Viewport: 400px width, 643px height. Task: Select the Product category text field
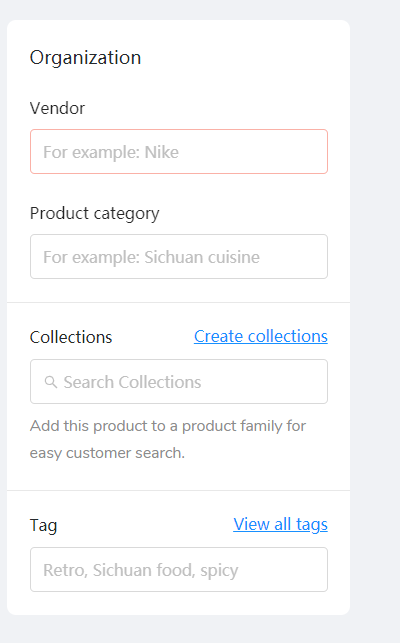tap(179, 257)
